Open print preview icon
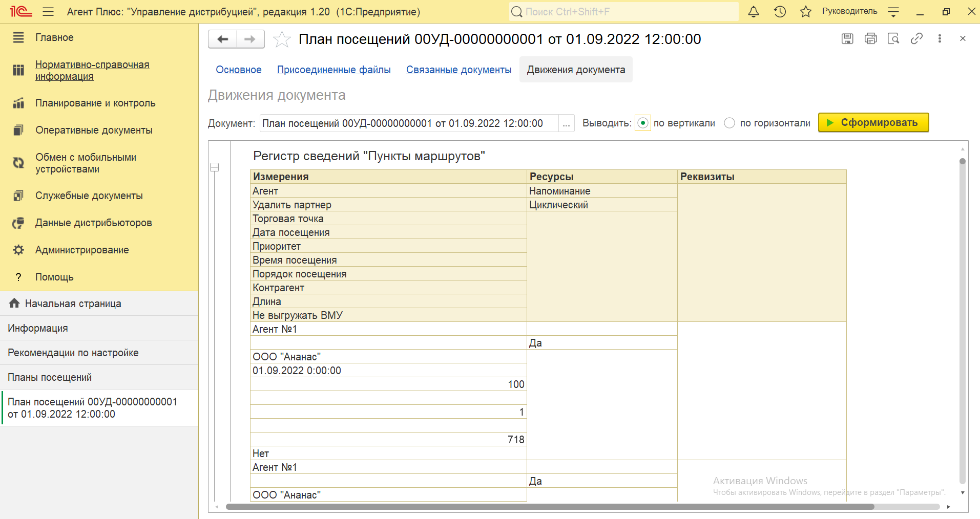The width and height of the screenshot is (980, 519). tap(893, 38)
